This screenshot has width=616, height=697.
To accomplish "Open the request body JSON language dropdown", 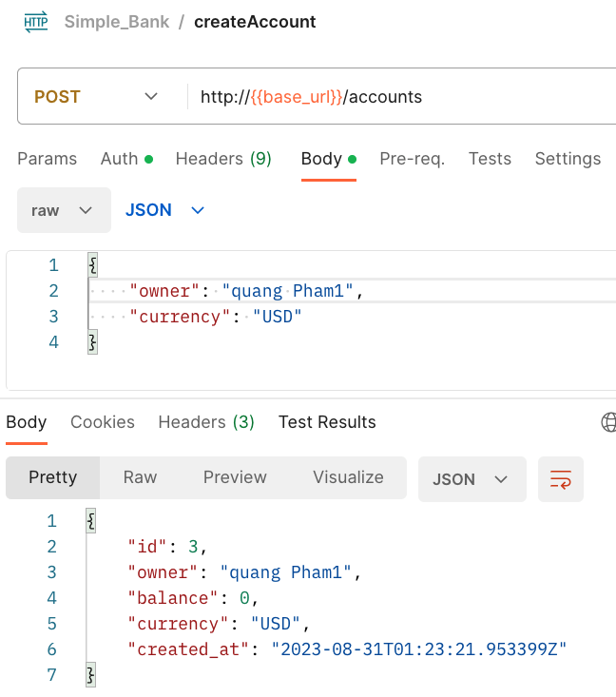I will [165, 210].
